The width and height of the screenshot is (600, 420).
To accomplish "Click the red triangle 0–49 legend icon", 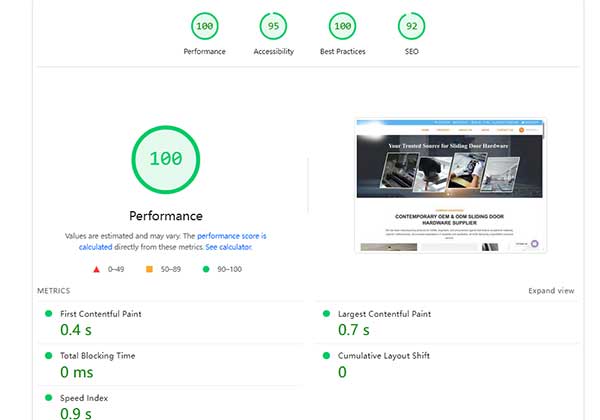I will point(96,269).
